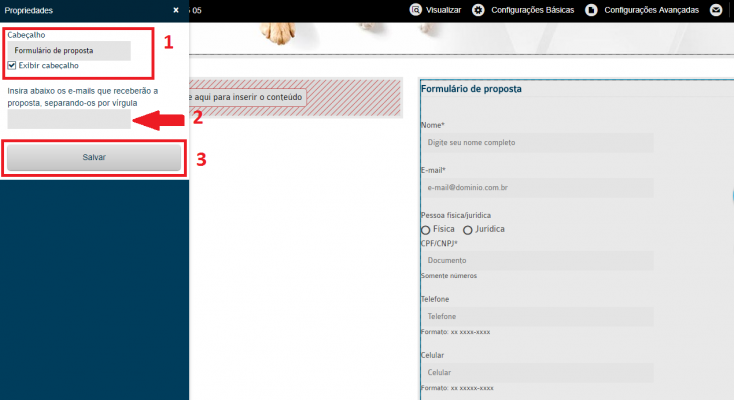
Task: Click the Nome input field
Action: tap(537, 142)
